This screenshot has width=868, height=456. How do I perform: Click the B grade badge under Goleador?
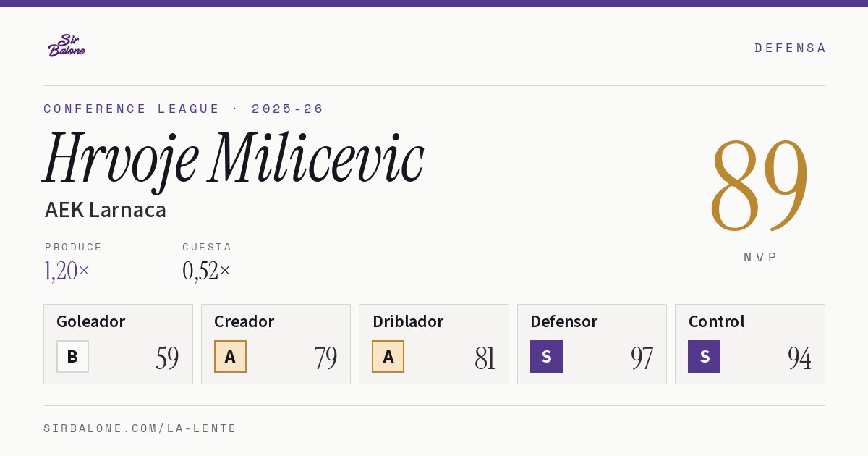point(72,356)
